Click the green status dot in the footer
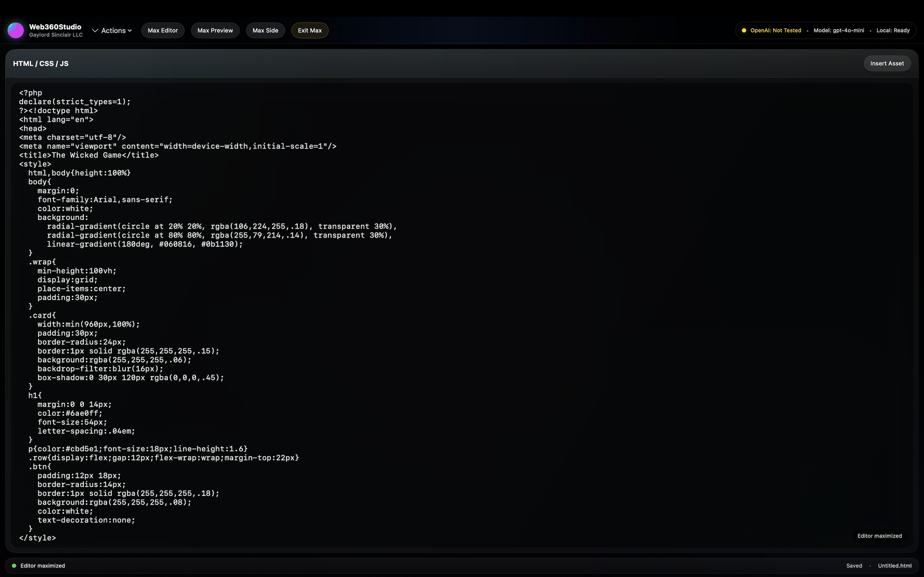The height and width of the screenshot is (577, 924). [14, 565]
